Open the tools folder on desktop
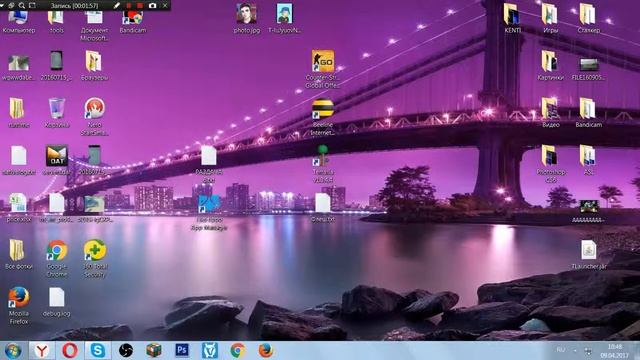This screenshot has height=360, width=640. pyautogui.click(x=56, y=22)
